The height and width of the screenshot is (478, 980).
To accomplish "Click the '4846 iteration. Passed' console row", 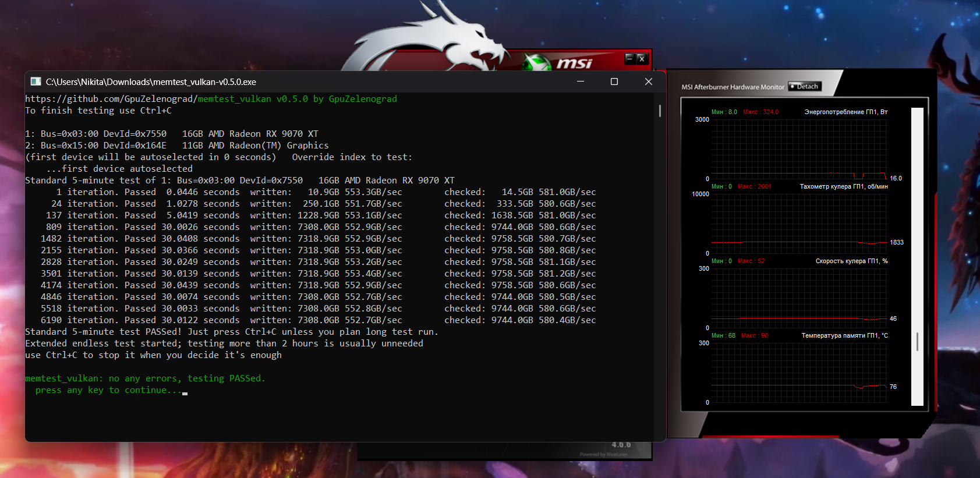I will point(319,297).
